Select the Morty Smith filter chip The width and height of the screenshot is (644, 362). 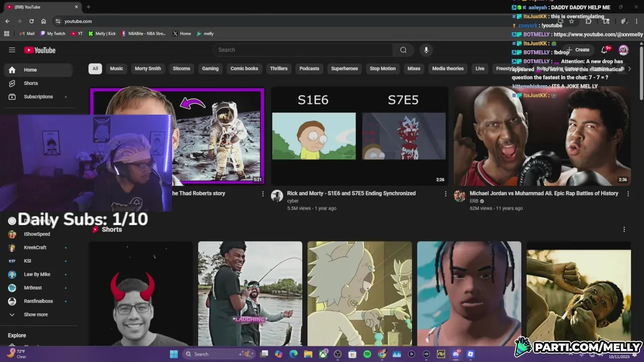(x=148, y=68)
